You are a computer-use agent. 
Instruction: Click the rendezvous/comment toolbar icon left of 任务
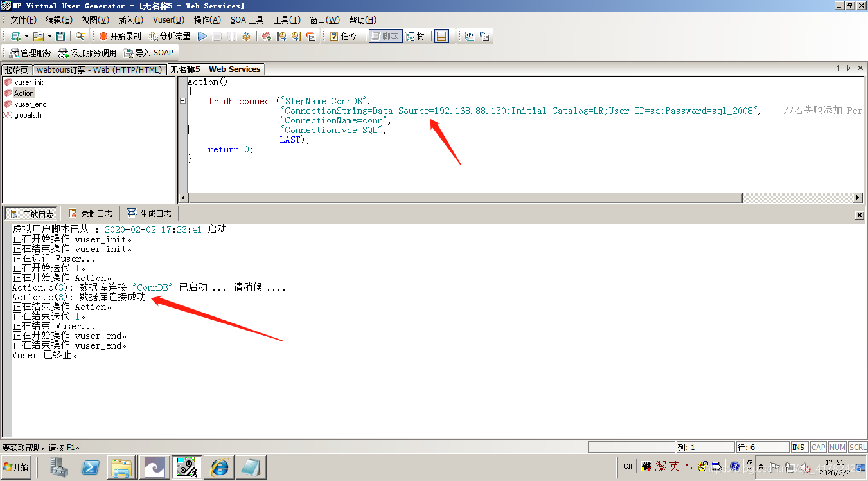311,36
